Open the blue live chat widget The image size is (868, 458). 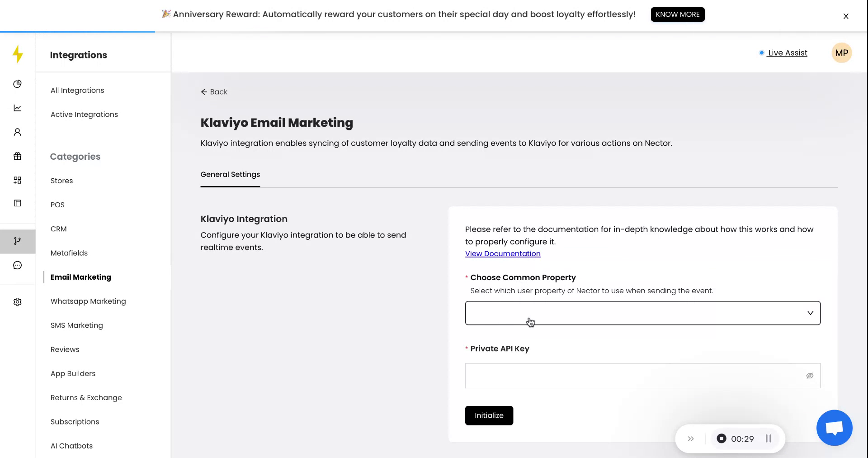[834, 428]
